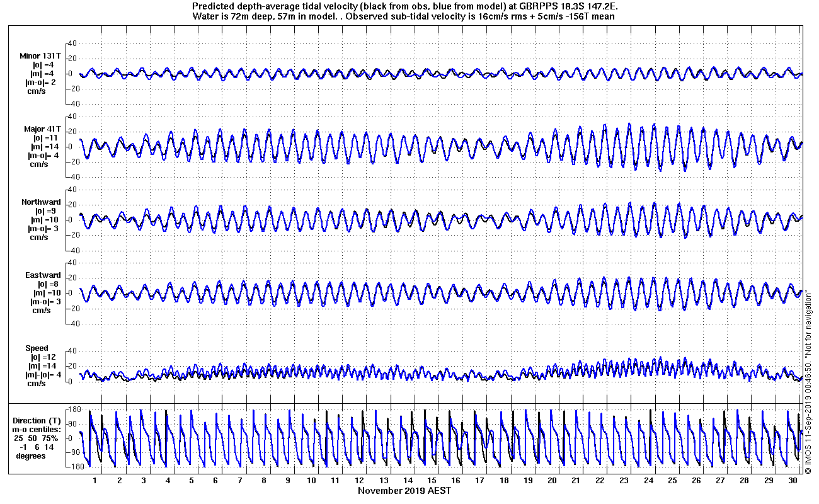Click the 'degrees' unit label
Screen dimensions: 819x504
tap(31, 455)
